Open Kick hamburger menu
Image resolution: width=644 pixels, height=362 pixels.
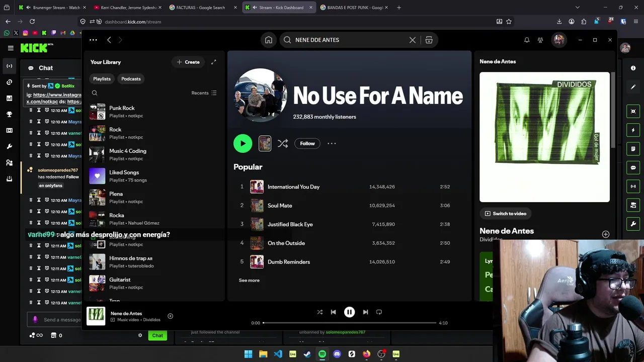point(11,48)
